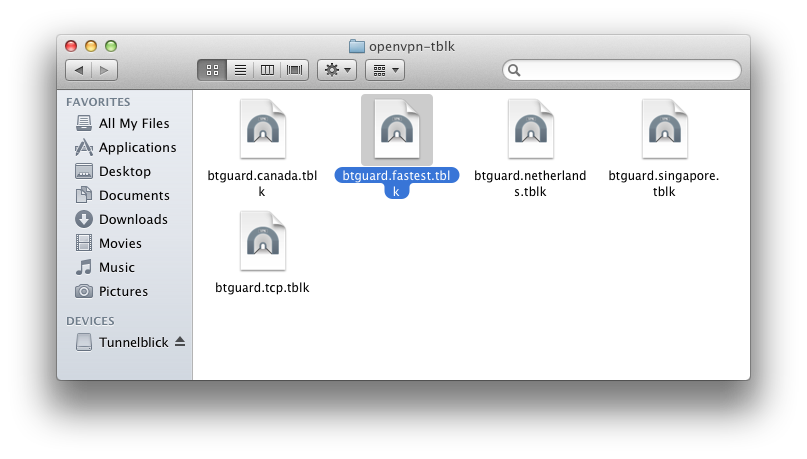Select the btguard.singapore.tblk file icon
Viewport: 807px width, 459px height.
(x=664, y=129)
